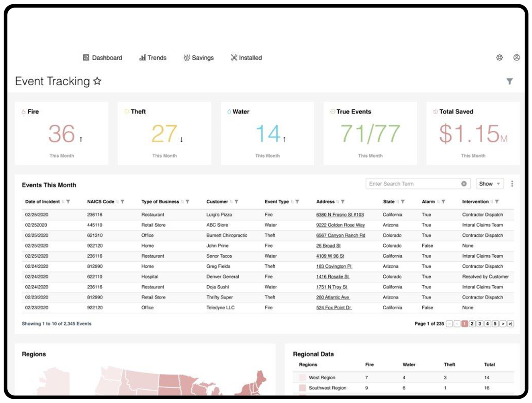The image size is (532, 403).
Task: Click the Resolved by Customer cell
Action: tap(486, 277)
